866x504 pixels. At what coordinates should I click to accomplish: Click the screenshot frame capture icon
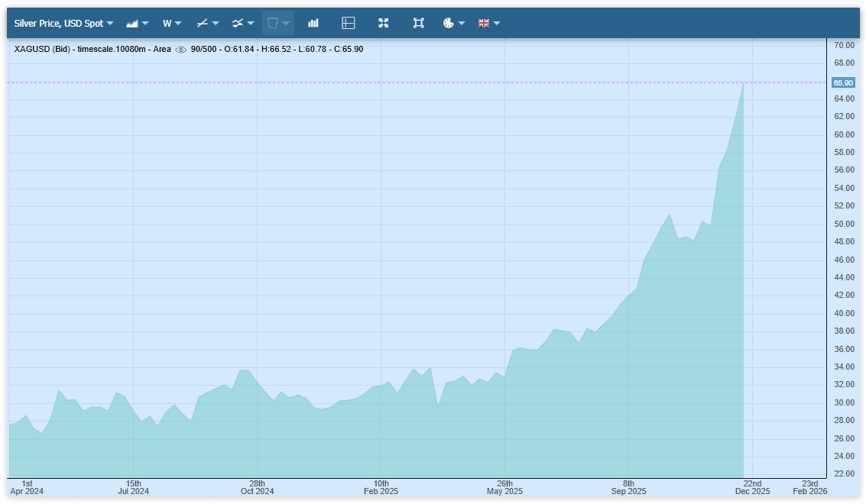pyautogui.click(x=419, y=24)
